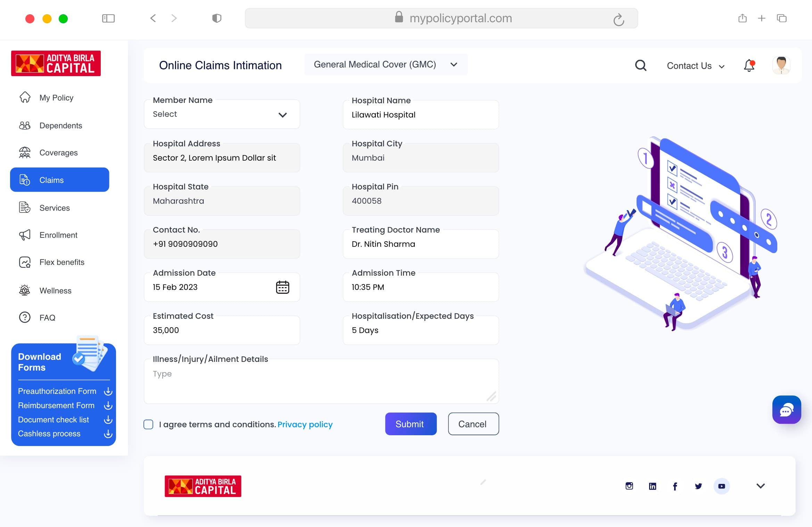Viewport: 812px width, 527px height.
Task: Open the chat support bubble
Action: pyautogui.click(x=786, y=410)
